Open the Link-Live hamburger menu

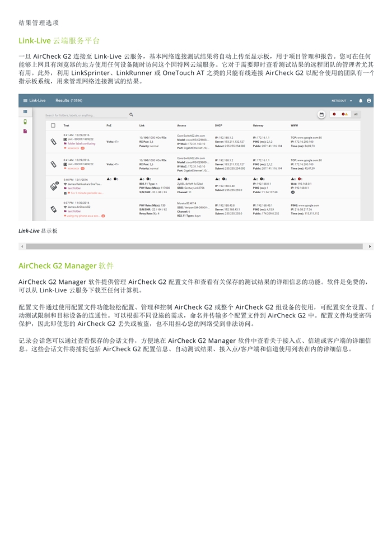tap(25, 100)
